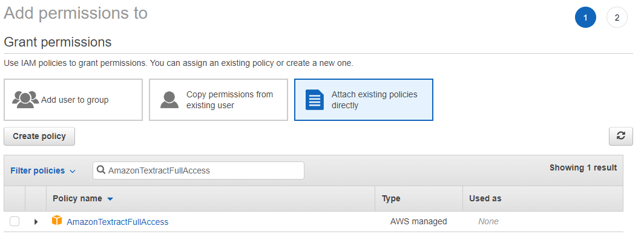The image size is (644, 240).
Task: Click the single user silhouette icon
Action: click(x=169, y=100)
